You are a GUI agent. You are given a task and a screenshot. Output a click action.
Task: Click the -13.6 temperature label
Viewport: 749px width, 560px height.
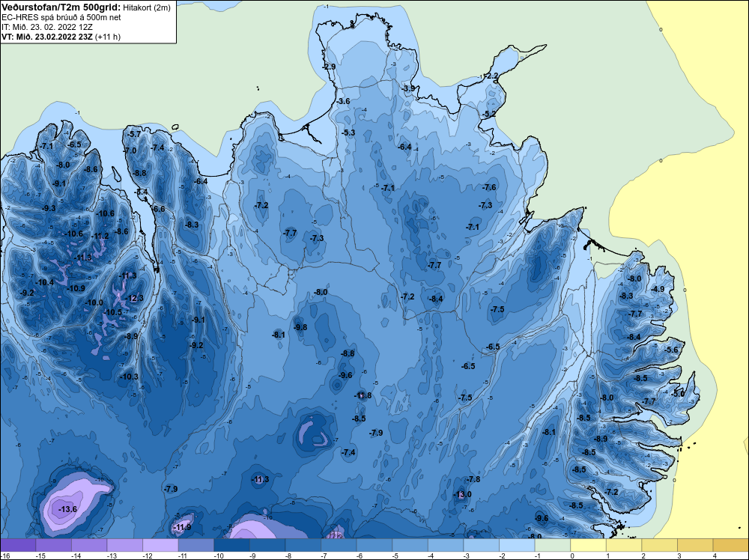67,509
